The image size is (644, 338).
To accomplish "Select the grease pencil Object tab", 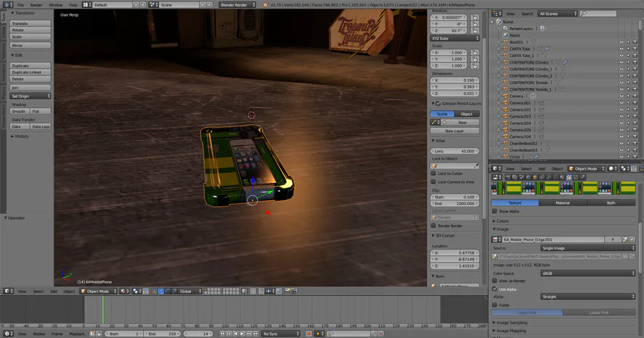I will tap(467, 114).
